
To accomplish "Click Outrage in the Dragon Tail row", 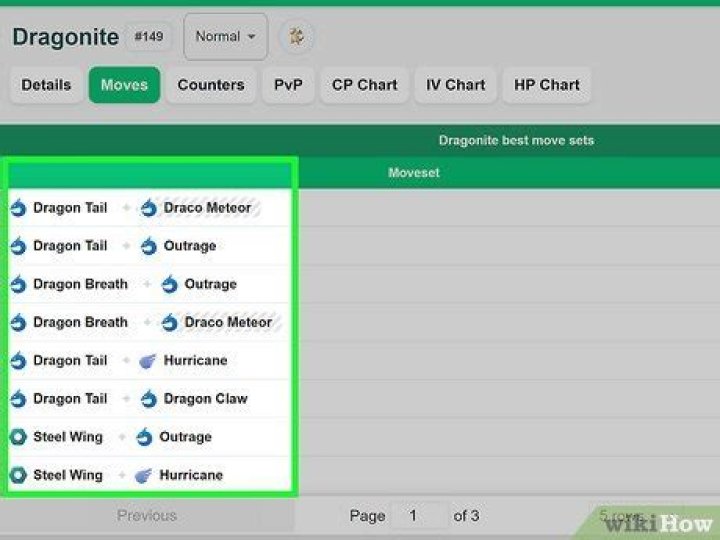I will (x=190, y=246).
